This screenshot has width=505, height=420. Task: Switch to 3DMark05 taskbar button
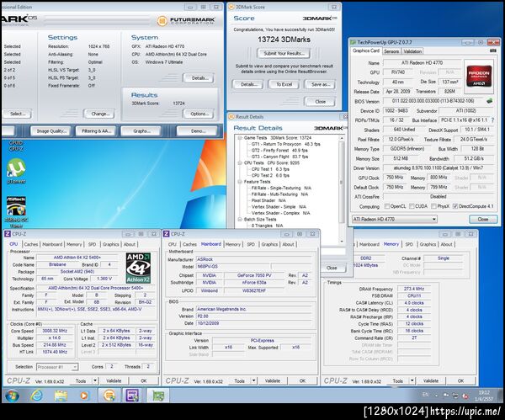[109, 396]
